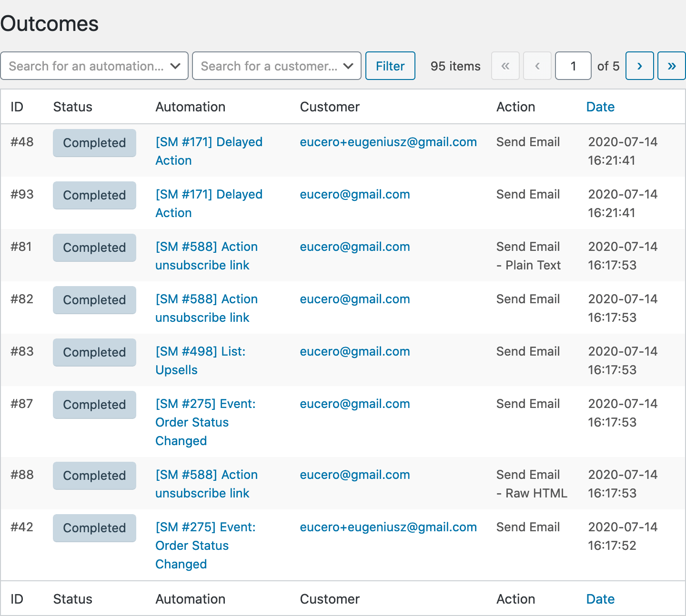
Task: Open Delayed Action automation for #48
Action: (x=209, y=151)
